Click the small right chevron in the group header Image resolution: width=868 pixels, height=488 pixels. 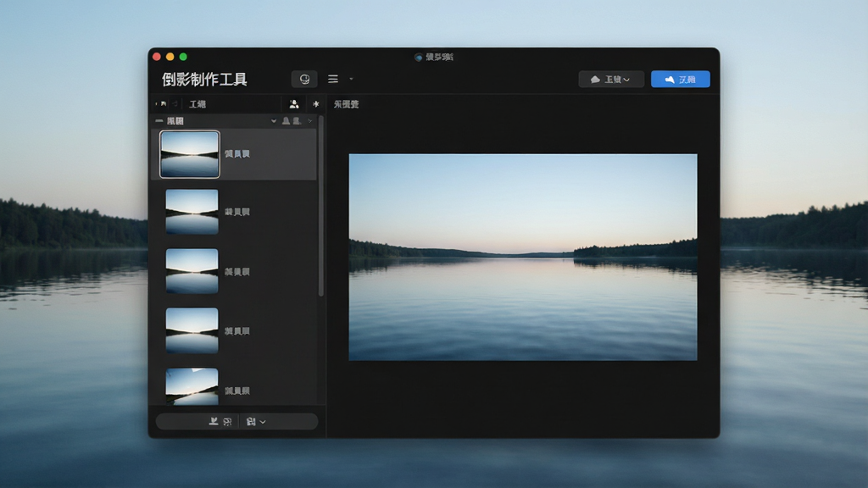[x=310, y=120]
